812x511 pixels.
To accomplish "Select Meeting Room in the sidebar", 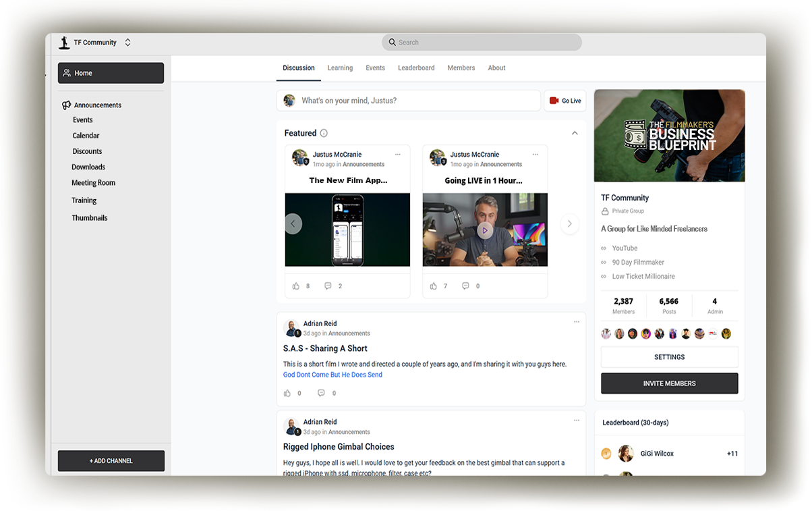I will (x=93, y=183).
